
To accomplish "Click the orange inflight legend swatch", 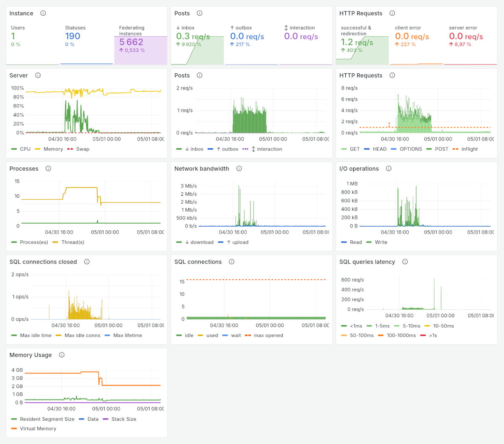I will tap(456, 149).
